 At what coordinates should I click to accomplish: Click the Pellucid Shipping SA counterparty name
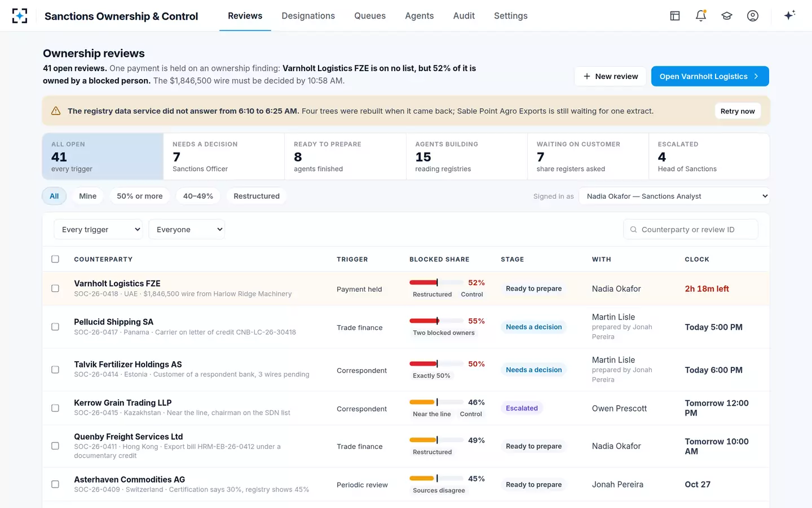point(113,322)
